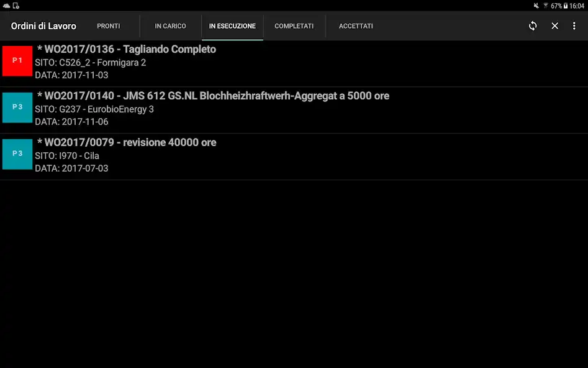This screenshot has height=368, width=588.
Task: Tap the battery indicator in status bar
Action: (565, 6)
